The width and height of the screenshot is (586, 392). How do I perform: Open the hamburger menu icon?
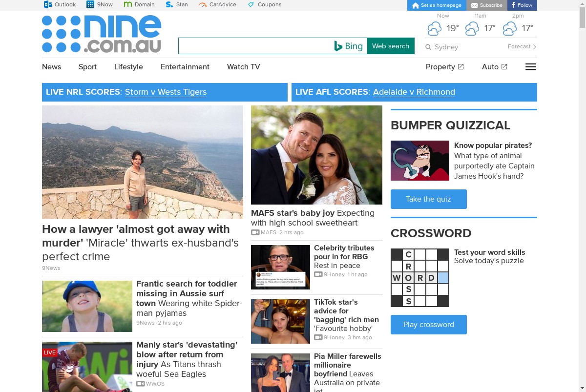pos(531,67)
